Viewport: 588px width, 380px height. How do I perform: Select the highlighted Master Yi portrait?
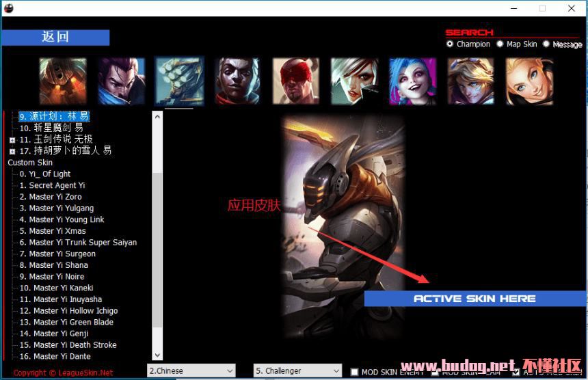(x=179, y=81)
